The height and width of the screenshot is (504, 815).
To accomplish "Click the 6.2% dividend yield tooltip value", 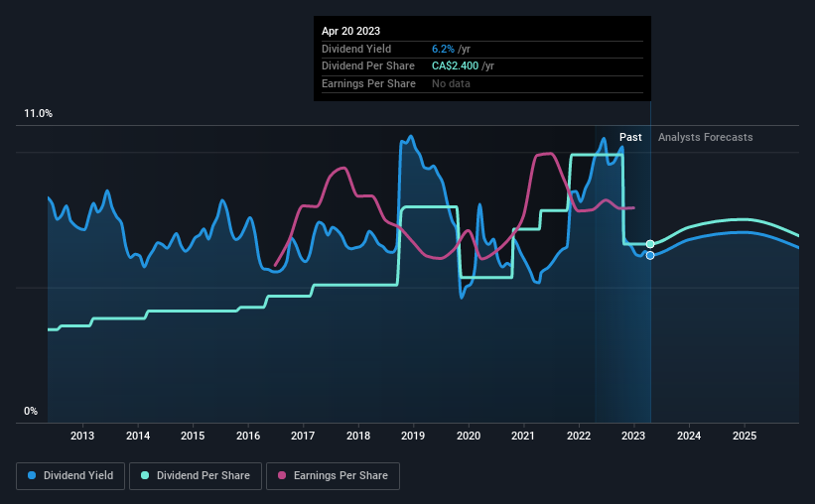I will tap(443, 49).
